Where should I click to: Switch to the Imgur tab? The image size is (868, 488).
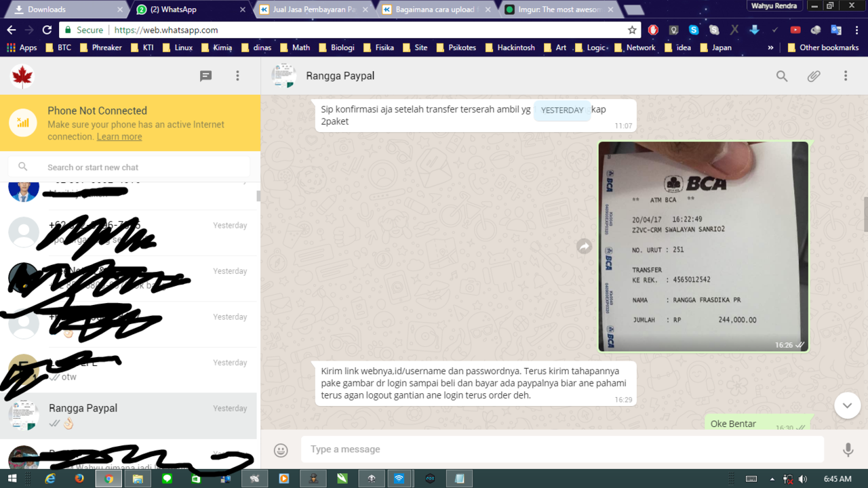coord(558,9)
